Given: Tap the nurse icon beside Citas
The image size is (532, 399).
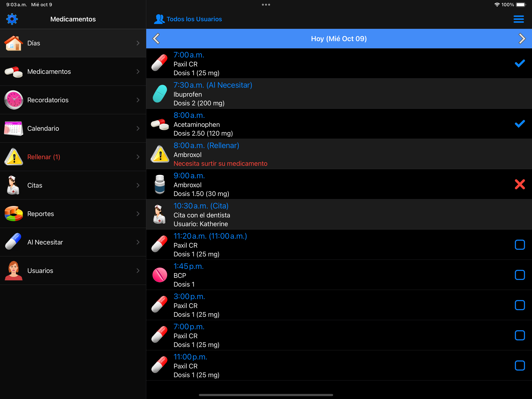Looking at the screenshot, I should 13,185.
